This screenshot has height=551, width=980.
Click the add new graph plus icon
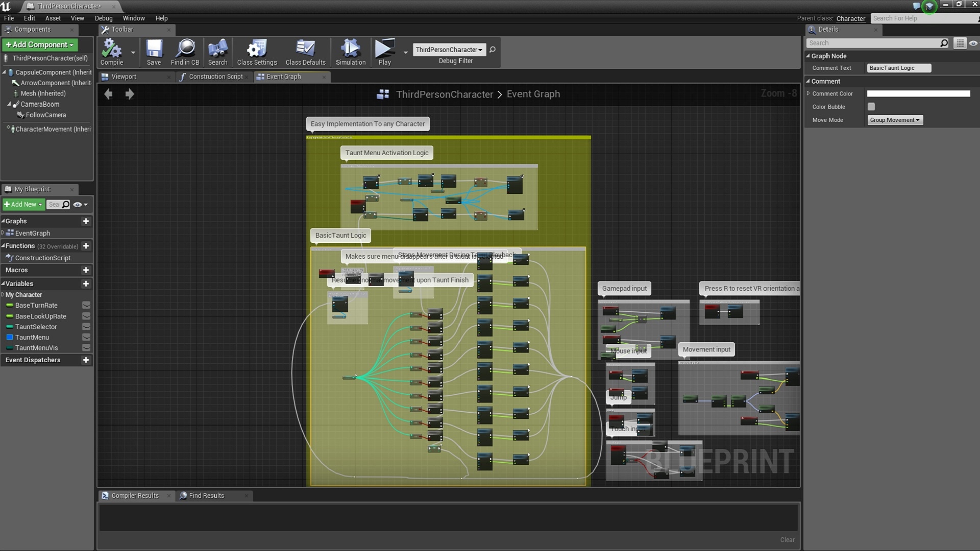(86, 221)
